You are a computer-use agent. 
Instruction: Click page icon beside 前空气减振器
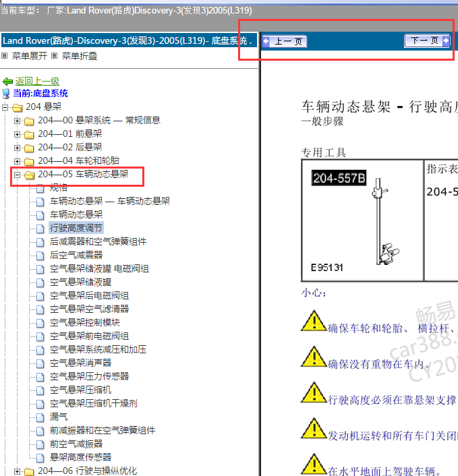pyautogui.click(x=40, y=444)
